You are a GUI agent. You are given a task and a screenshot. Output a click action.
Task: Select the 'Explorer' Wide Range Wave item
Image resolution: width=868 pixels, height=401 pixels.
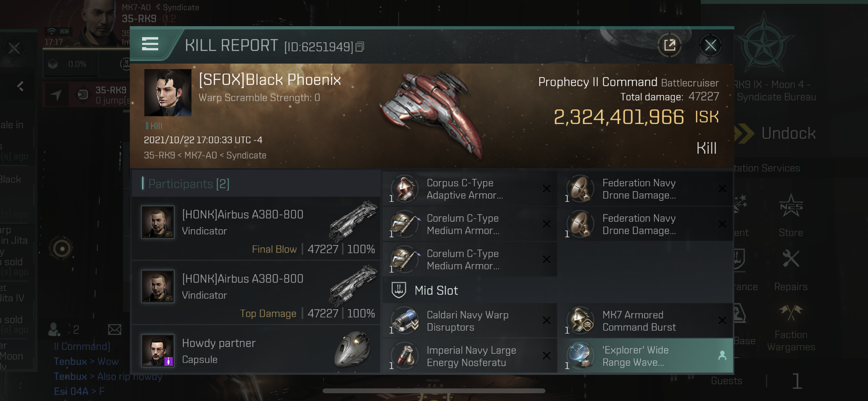coord(645,356)
